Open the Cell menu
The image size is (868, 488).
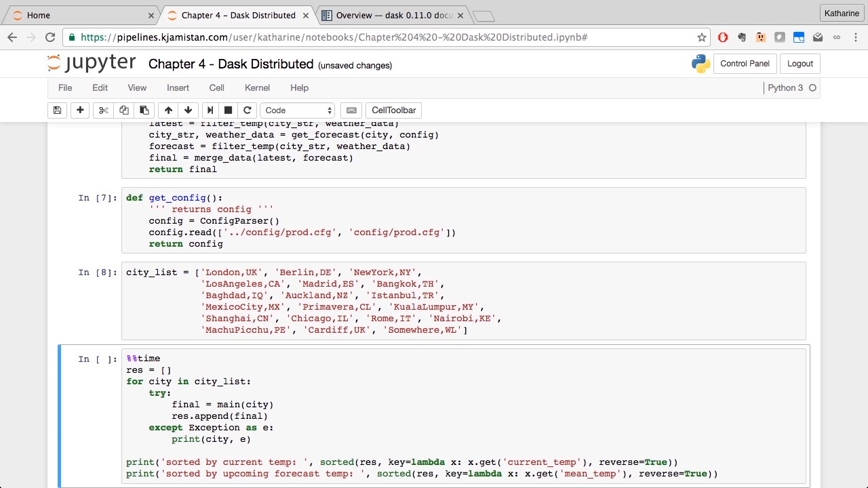(217, 87)
